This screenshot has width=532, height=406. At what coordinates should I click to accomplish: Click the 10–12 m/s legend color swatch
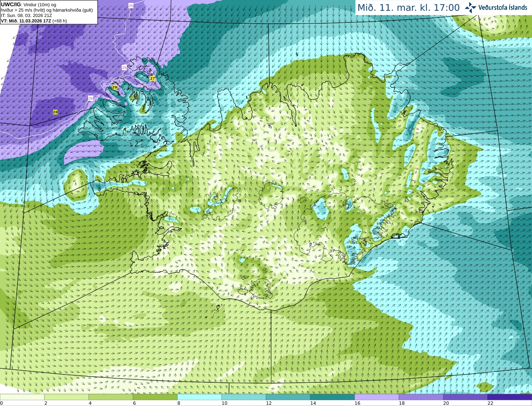[x=244, y=397]
